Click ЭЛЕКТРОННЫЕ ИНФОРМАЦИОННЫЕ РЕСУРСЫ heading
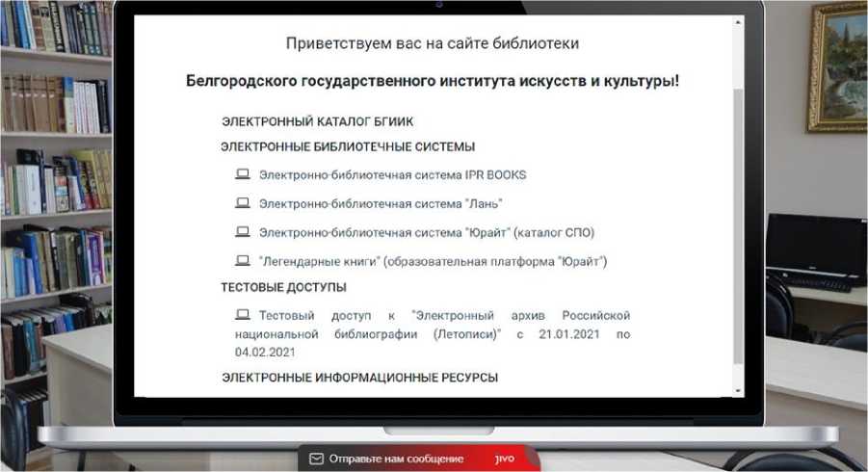This screenshot has width=868, height=472. pyautogui.click(x=360, y=378)
